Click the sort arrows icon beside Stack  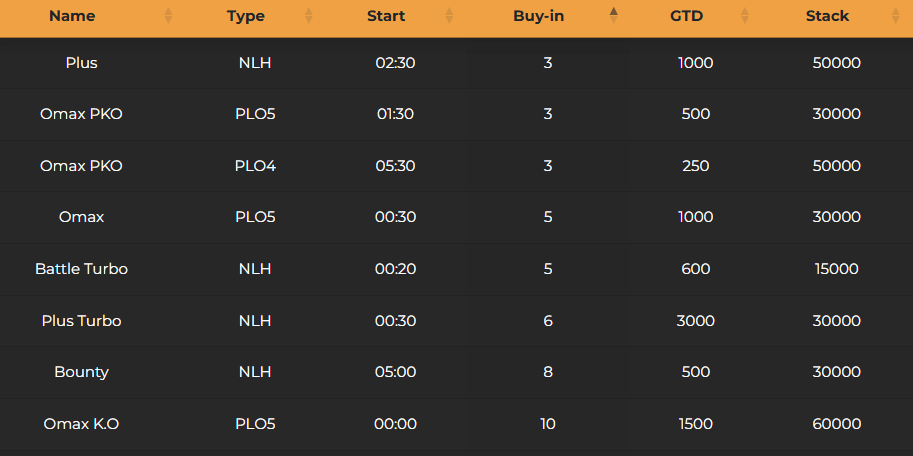click(x=895, y=16)
